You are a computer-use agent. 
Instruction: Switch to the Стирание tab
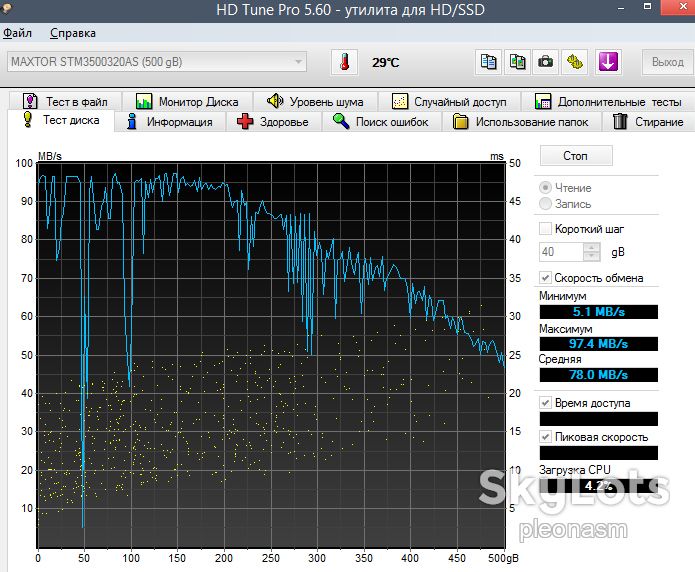tap(648, 121)
